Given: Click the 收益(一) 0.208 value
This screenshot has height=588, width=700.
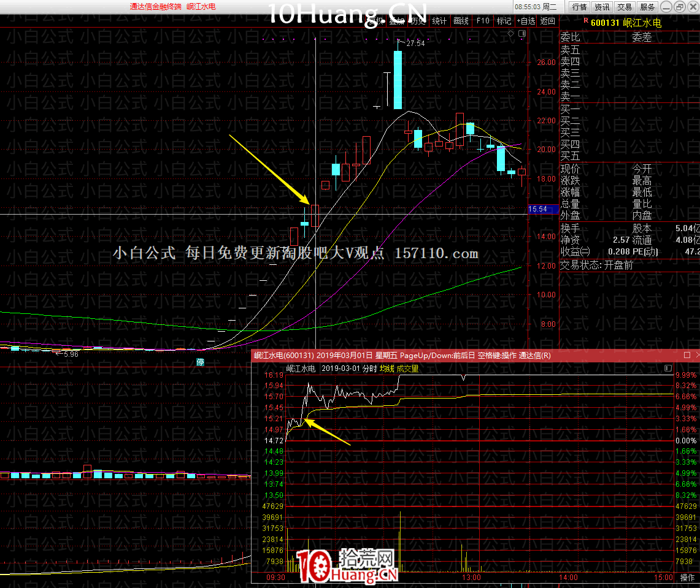Looking at the screenshot, I should [619, 251].
